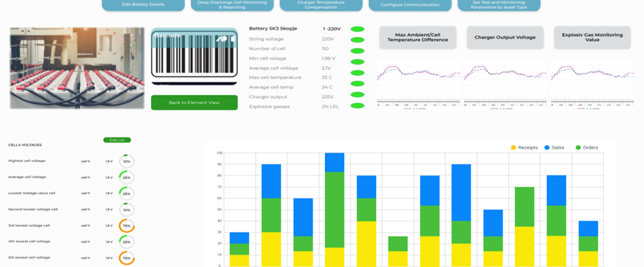This screenshot has height=267, width=644.
Task: Click the green status indicator for Charger output
Action: click(x=357, y=97)
